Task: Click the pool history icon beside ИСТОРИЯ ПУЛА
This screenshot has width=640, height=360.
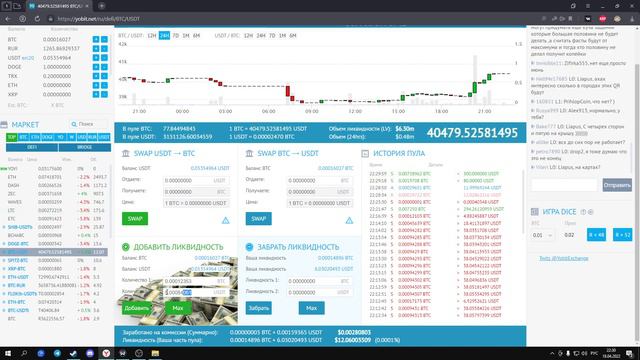Action: tap(365, 153)
